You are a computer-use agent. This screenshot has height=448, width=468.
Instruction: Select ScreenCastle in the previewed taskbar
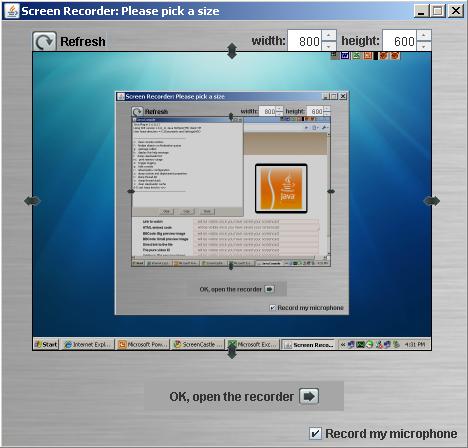[x=198, y=344]
